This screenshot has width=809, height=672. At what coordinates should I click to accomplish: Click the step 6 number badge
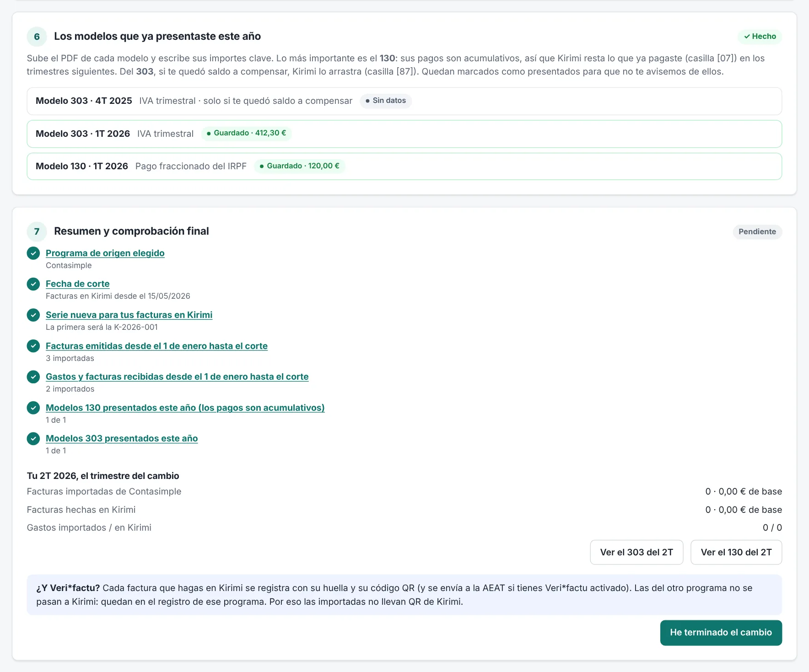(x=37, y=37)
